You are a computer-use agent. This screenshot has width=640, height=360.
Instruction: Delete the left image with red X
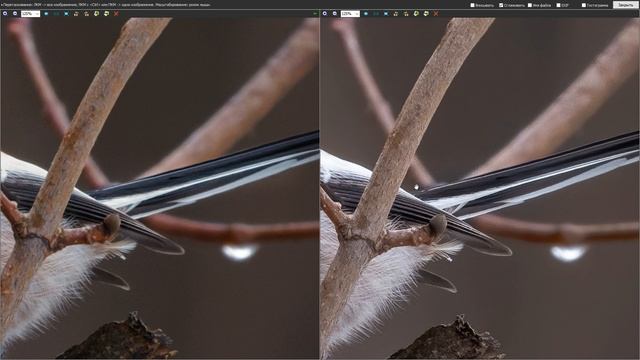(116, 13)
